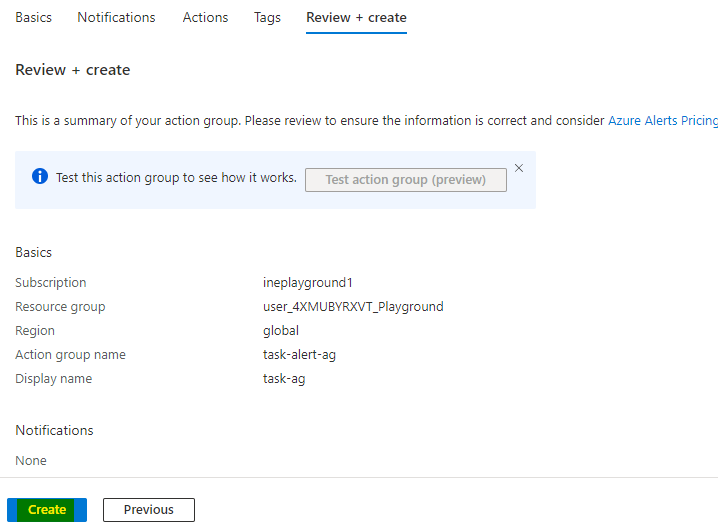The width and height of the screenshot is (718, 527).
Task: Go back with the Previous button
Action: click(x=149, y=510)
